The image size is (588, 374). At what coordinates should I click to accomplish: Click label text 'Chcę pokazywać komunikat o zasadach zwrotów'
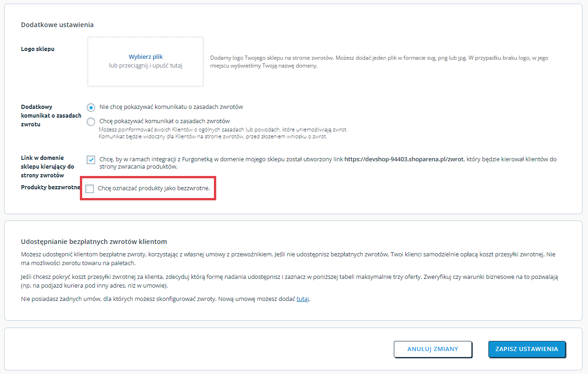[x=164, y=121]
